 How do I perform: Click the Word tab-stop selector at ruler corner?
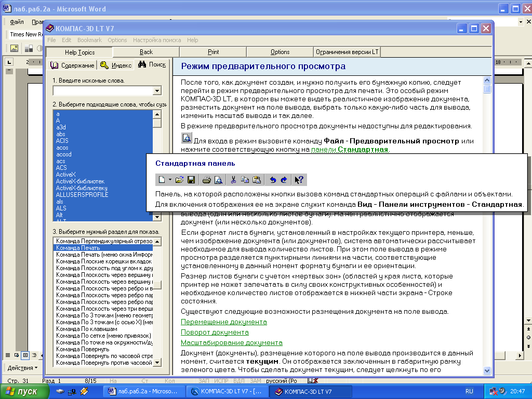point(9,62)
